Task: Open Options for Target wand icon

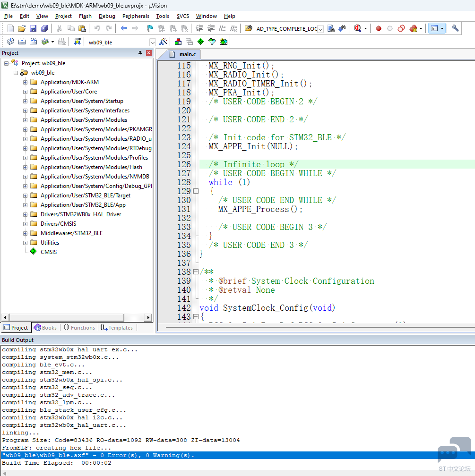Action: [163, 42]
